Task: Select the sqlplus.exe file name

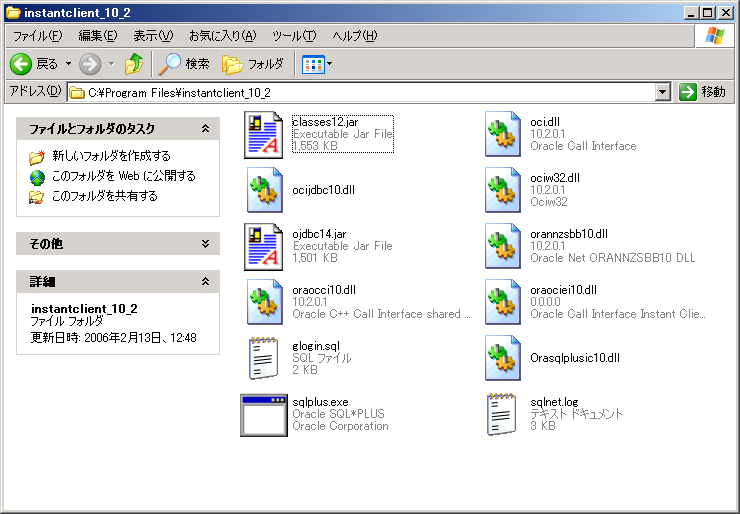Action: tap(320, 402)
